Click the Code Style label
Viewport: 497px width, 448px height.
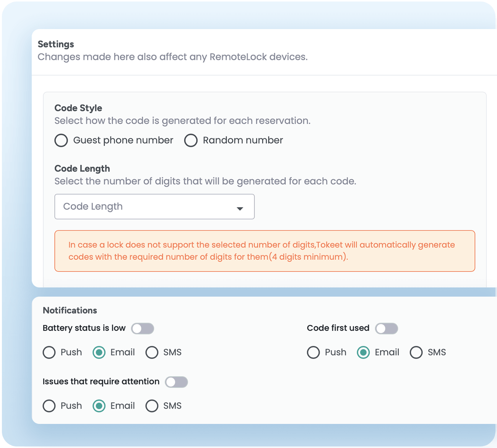[x=78, y=108]
